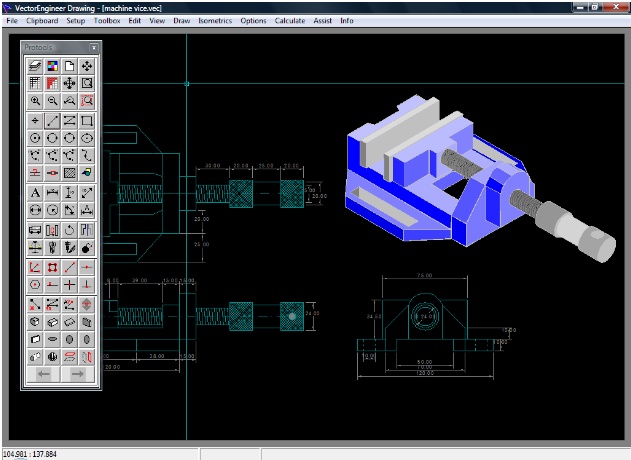The height and width of the screenshot is (460, 631).
Task: Toggle the black grid icon
Action: pyautogui.click(x=35, y=83)
